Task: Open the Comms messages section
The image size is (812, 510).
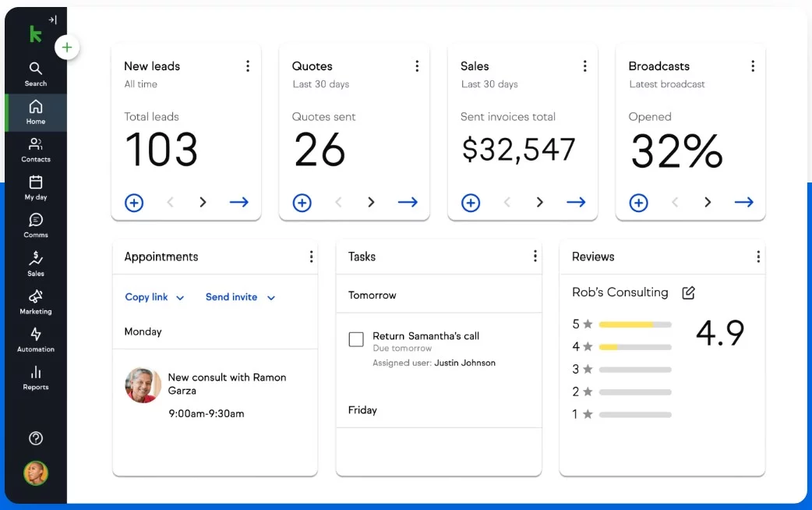Action: (36, 225)
